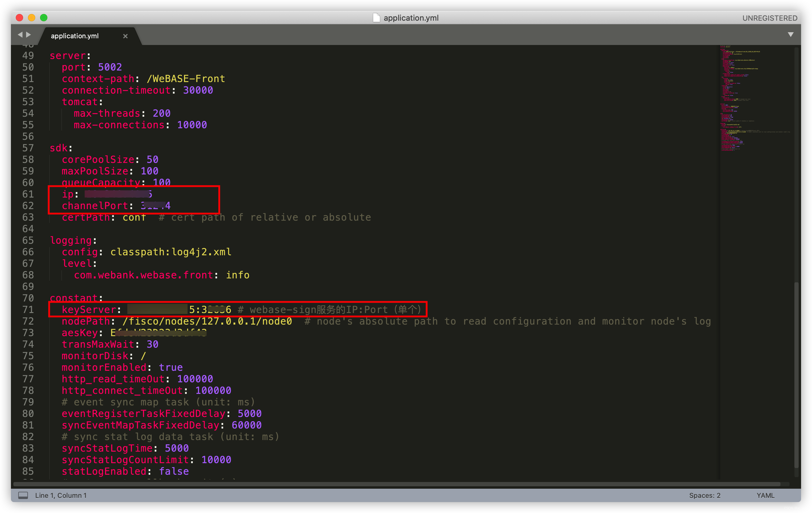Click the aesKey key
Viewport: 812px width, 513px height.
pos(80,333)
